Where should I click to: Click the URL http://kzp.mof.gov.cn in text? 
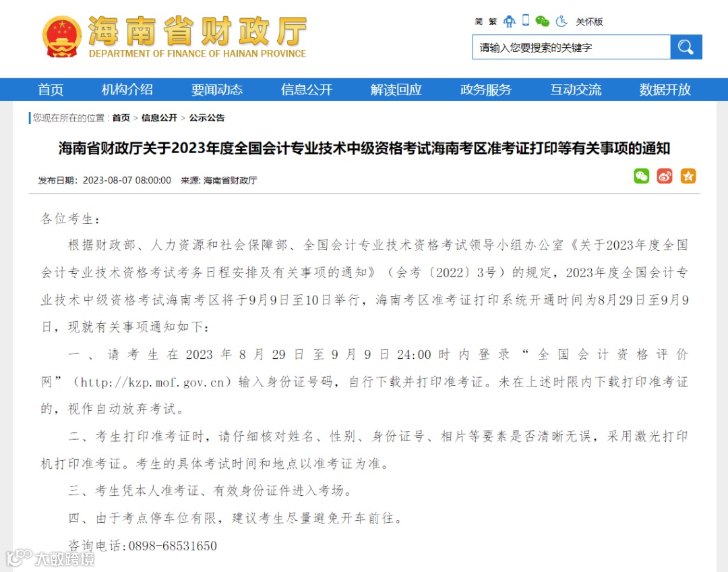click(x=152, y=382)
